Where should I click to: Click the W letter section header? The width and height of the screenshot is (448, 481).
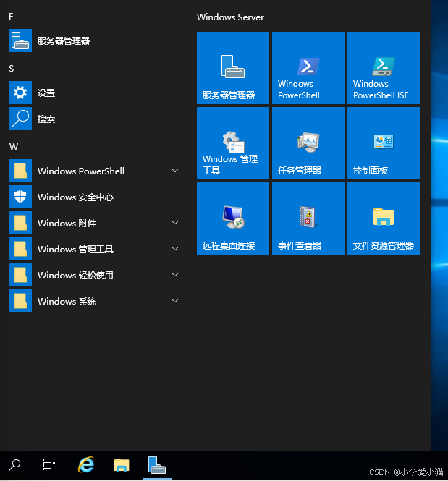pos(14,146)
